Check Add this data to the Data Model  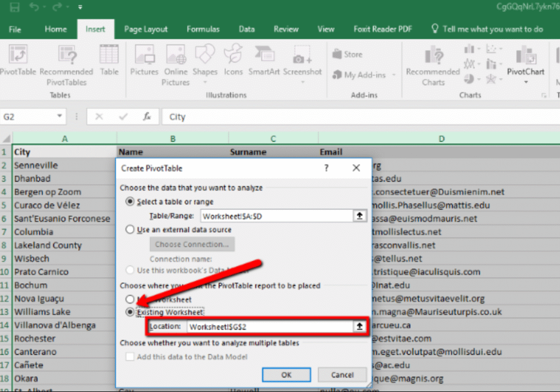click(130, 356)
